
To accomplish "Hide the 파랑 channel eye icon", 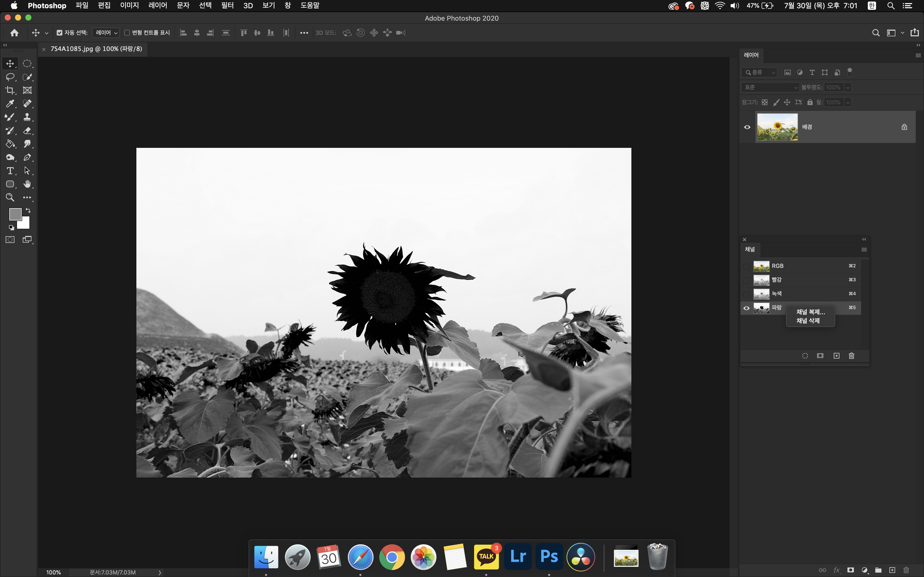I will [x=746, y=308].
